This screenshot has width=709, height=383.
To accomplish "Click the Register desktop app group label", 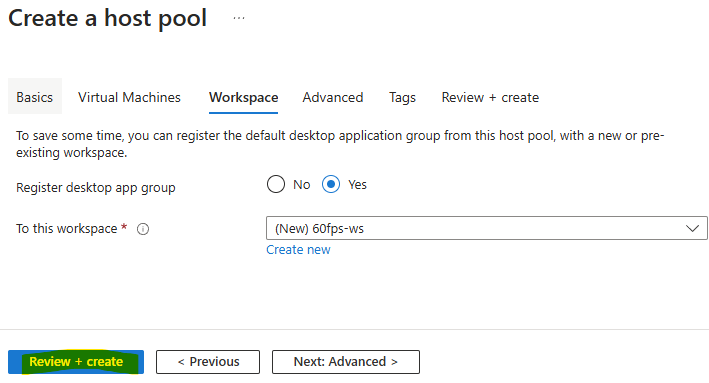I will [96, 188].
